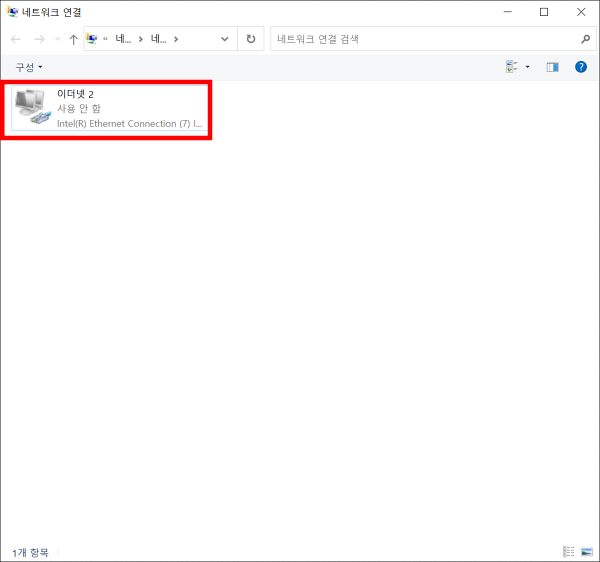Refresh the network connections list
The width and height of the screenshot is (600, 562).
pos(251,39)
